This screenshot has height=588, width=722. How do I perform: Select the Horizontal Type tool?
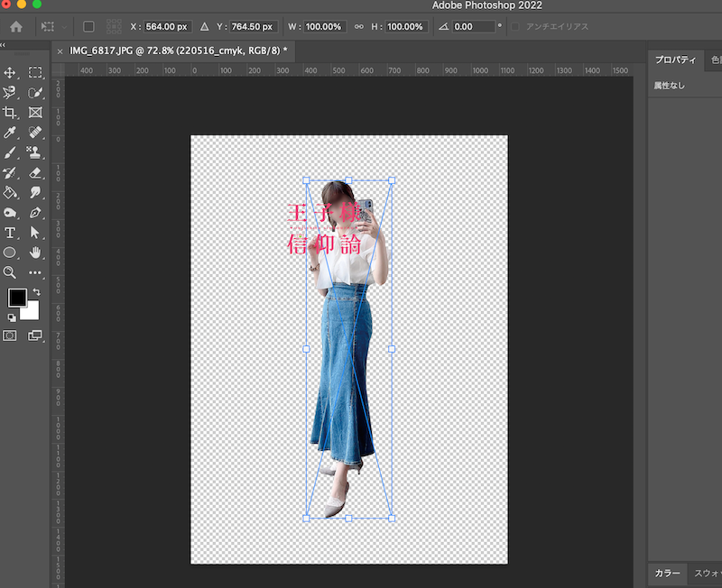(x=11, y=233)
